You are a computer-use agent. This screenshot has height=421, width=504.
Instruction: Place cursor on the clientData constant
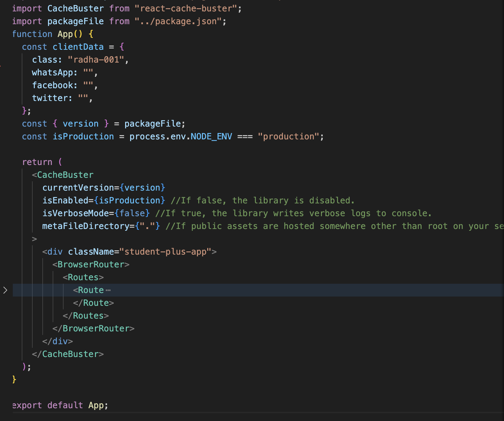coord(78,47)
